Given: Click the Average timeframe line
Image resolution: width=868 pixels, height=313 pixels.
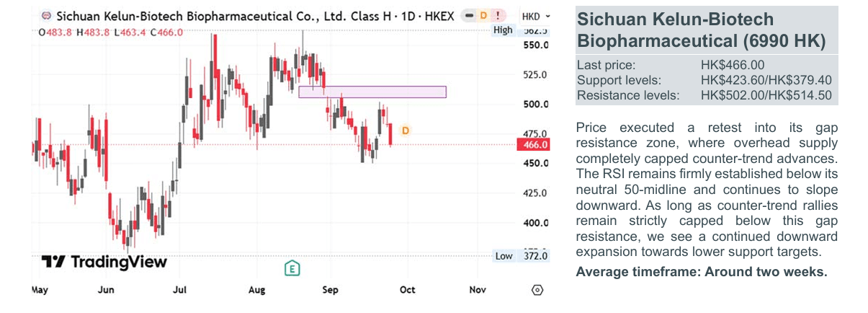Looking at the screenshot, I should pos(702,272).
